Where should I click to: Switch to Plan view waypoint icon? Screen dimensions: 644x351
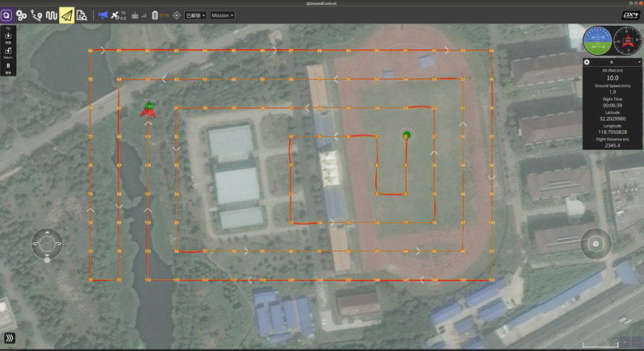pyautogui.click(x=36, y=15)
